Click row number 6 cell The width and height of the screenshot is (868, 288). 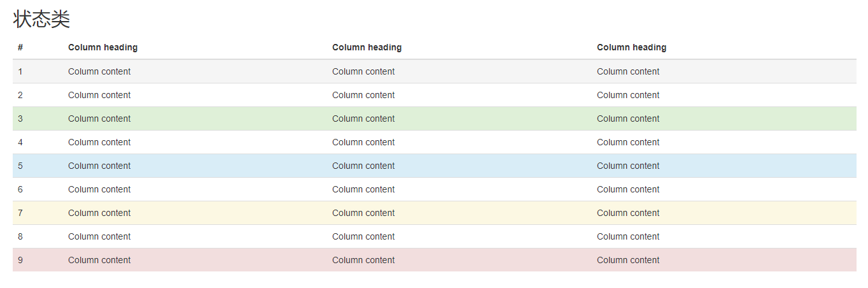point(20,189)
